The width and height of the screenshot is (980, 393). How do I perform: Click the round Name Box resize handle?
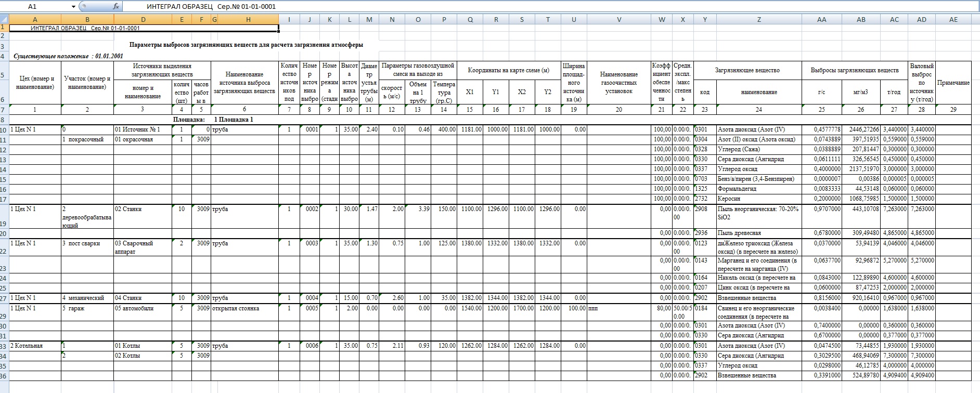click(x=84, y=6)
